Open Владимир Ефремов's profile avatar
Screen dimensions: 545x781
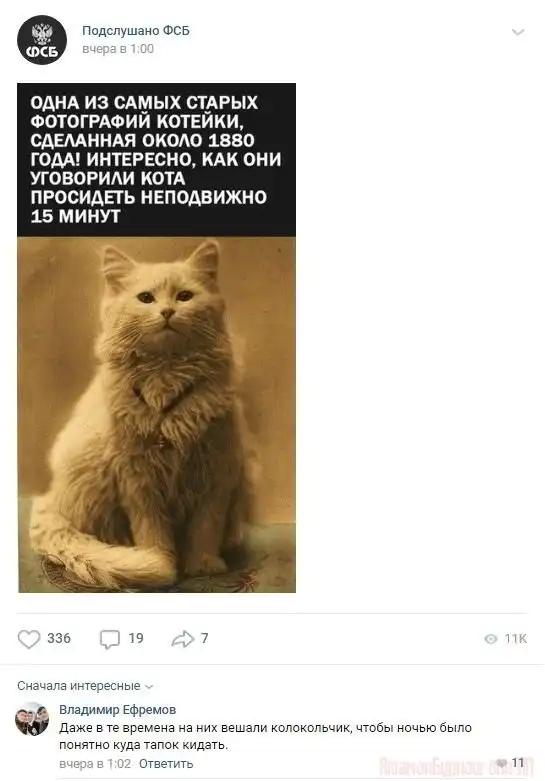pyautogui.click(x=32, y=719)
